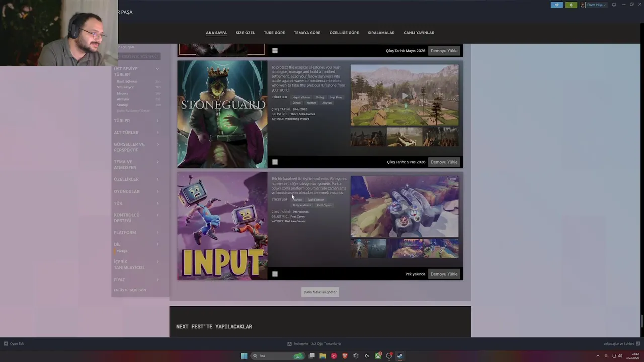Expand the Oyuncular filter section

[136, 191]
